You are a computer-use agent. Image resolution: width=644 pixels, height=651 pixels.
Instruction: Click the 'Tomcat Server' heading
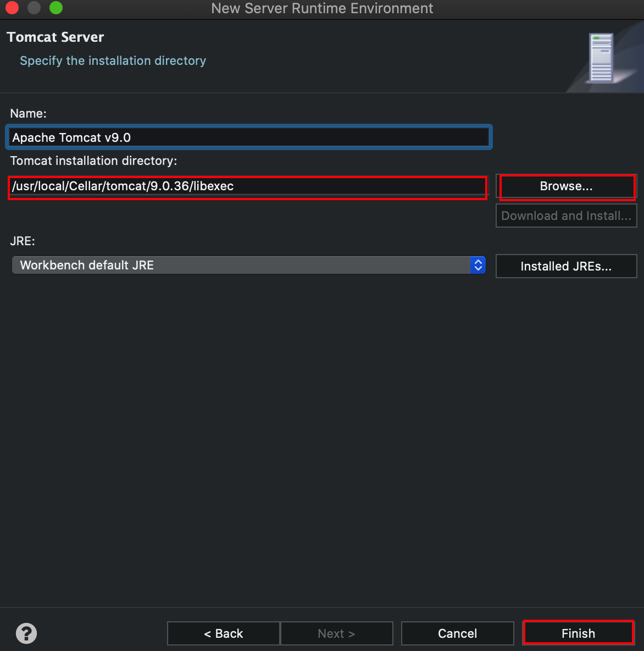click(55, 37)
